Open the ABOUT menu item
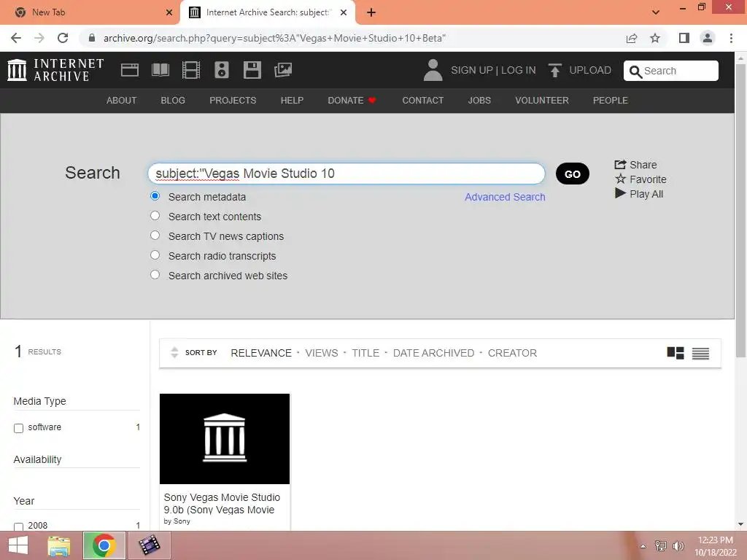Image resolution: width=747 pixels, height=560 pixels. coord(122,101)
